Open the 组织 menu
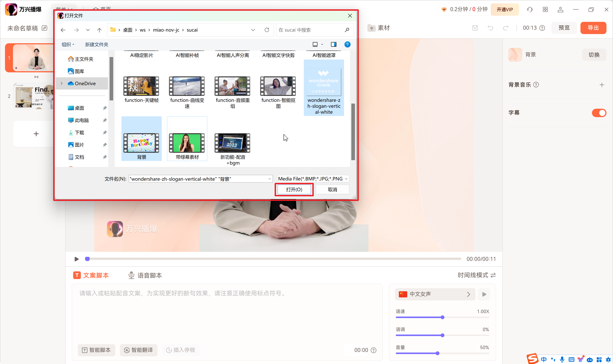This screenshot has height=364, width=613. 68,44
